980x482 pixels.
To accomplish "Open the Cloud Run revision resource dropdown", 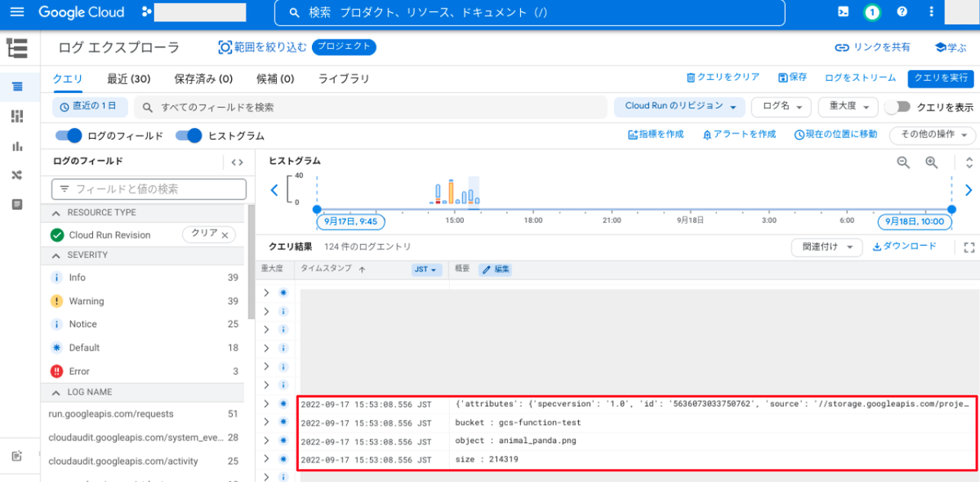I will (680, 106).
